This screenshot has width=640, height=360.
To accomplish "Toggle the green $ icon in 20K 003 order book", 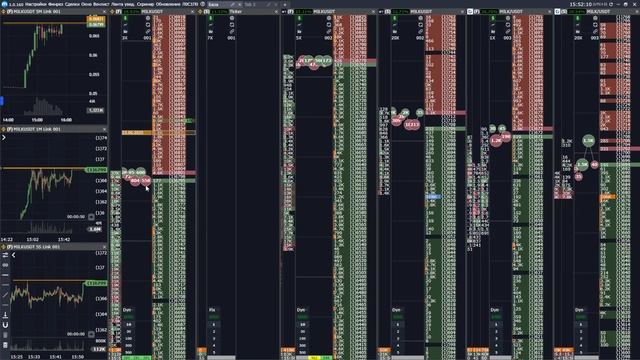I will pos(578,18).
